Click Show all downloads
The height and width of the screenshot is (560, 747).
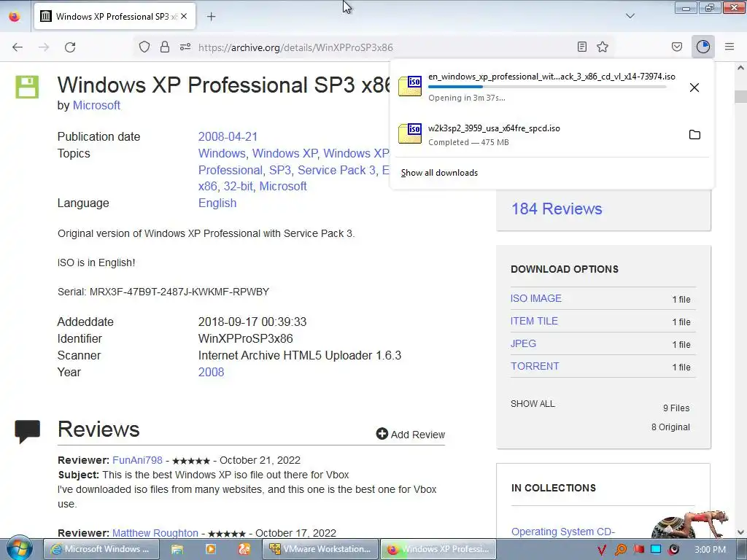coord(439,173)
